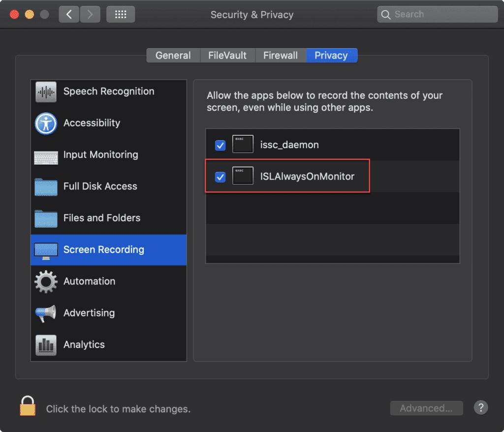Uncheck the issc_daemon checkbox

(220, 145)
